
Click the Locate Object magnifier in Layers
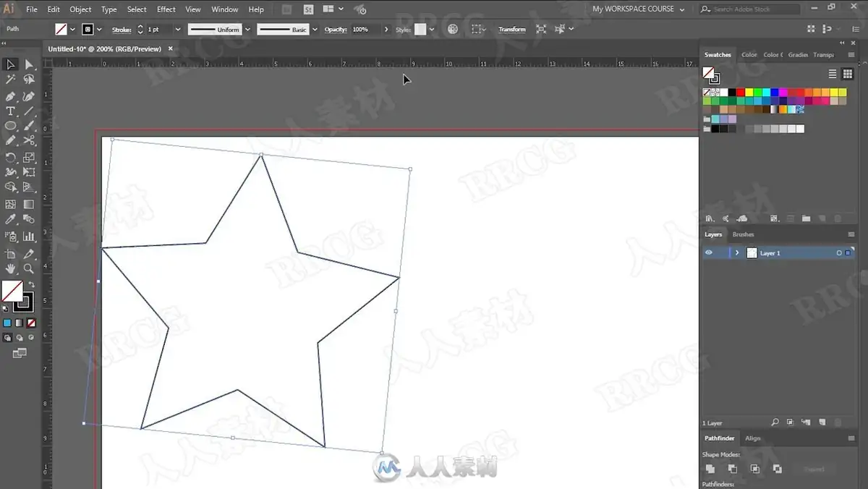(x=775, y=422)
